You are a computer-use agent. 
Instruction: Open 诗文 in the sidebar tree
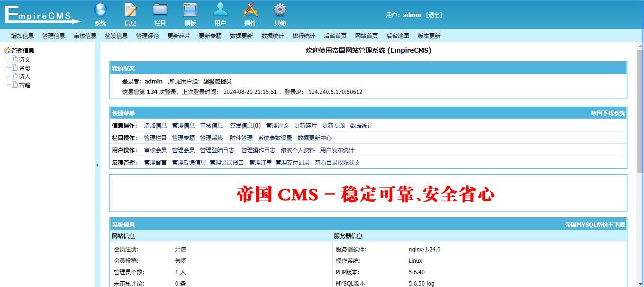[x=25, y=60]
